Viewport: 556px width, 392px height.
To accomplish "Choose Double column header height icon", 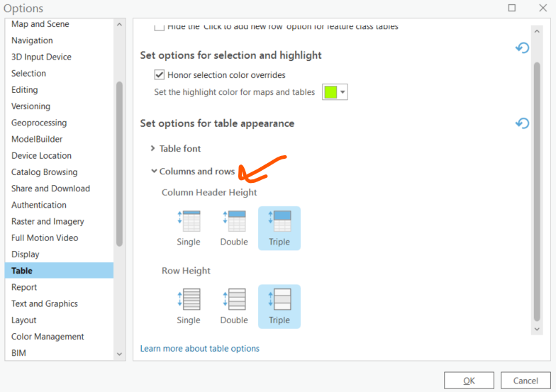I will click(234, 221).
